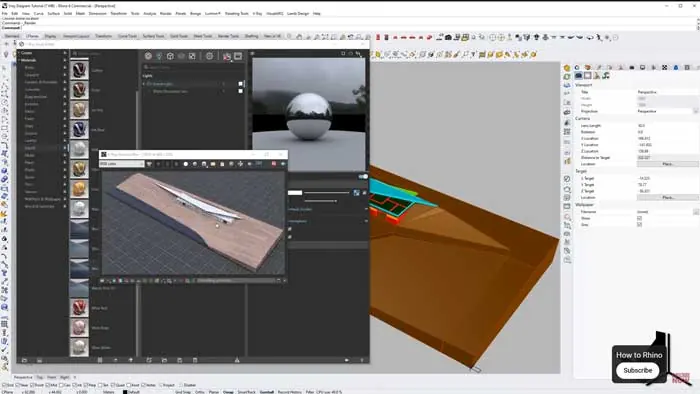The width and height of the screenshot is (700, 394).
Task: Toggle first sun light checkbox in Lights list
Action: click(x=241, y=84)
